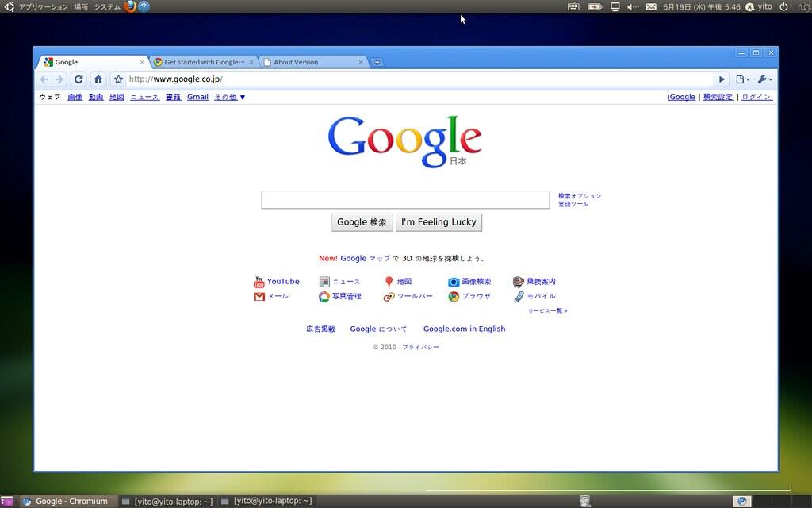Bookmark this page with the star icon
This screenshot has width=812, height=508.
point(119,79)
